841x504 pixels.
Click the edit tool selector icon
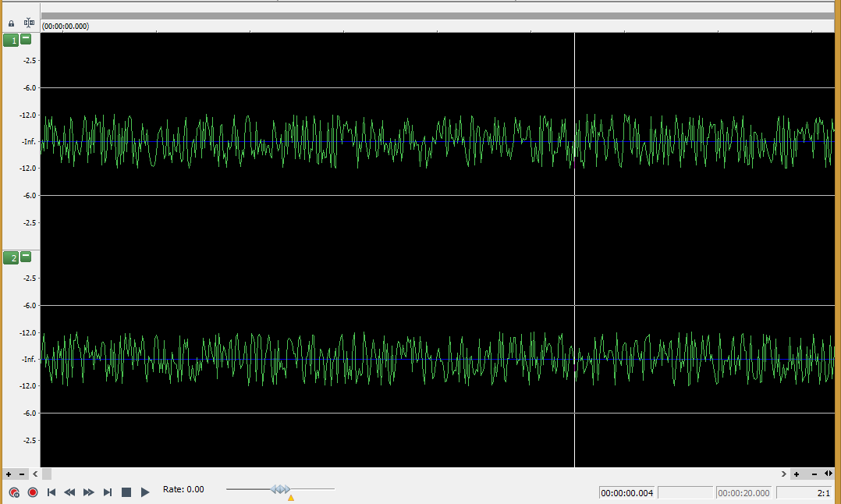click(29, 23)
